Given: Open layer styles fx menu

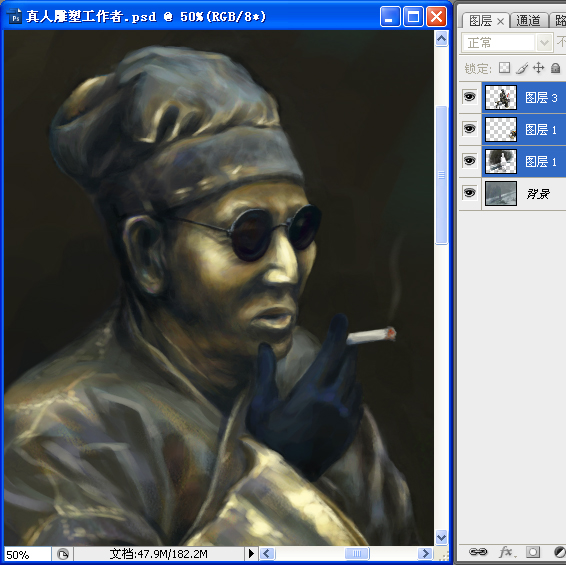Looking at the screenshot, I should coord(506,552).
